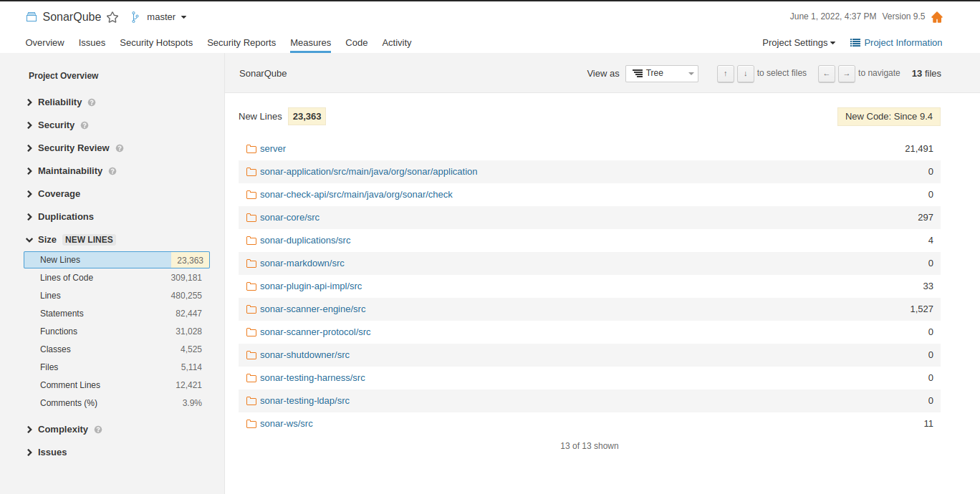Click the down arrow select files button
This screenshot has width=980, height=494.
746,74
